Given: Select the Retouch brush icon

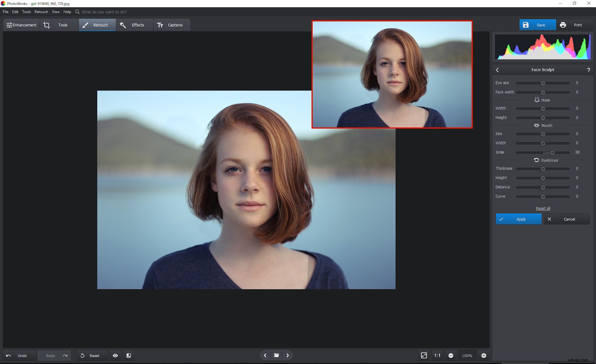Looking at the screenshot, I should [x=85, y=25].
